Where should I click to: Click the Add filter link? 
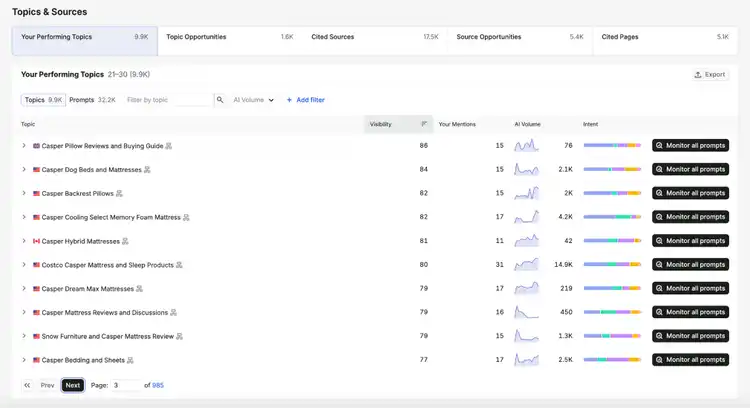pyautogui.click(x=305, y=100)
